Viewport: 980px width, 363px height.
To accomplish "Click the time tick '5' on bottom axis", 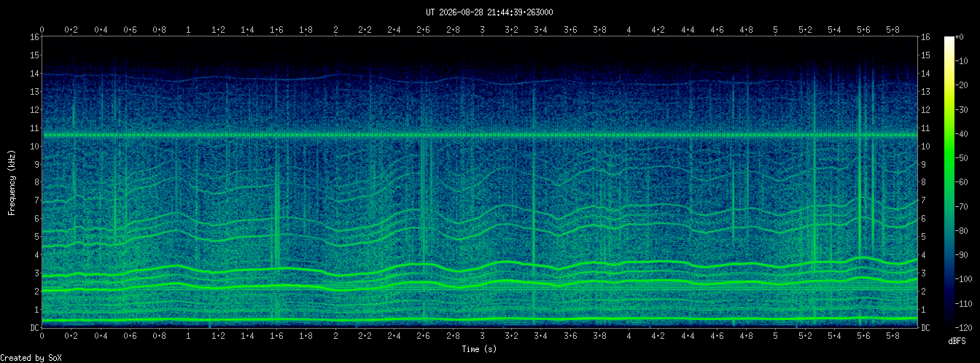I will [x=775, y=337].
